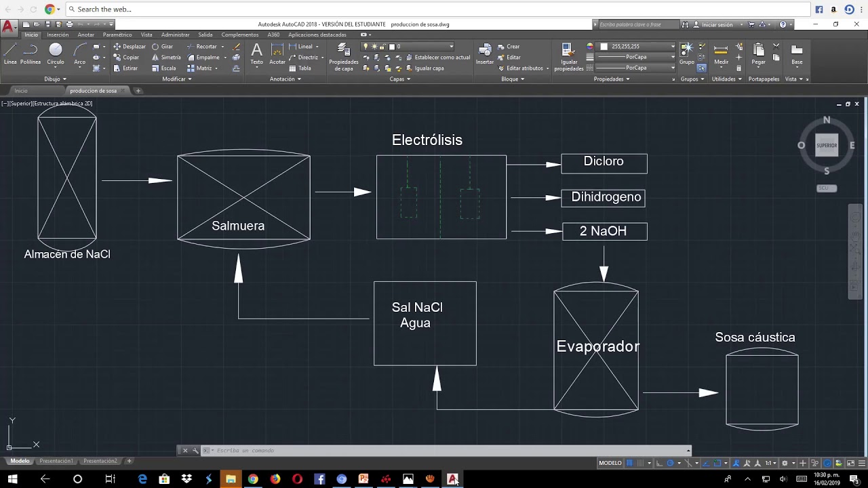Toggle snap mode in status bar
This screenshot has width=868, height=488.
coord(640,463)
